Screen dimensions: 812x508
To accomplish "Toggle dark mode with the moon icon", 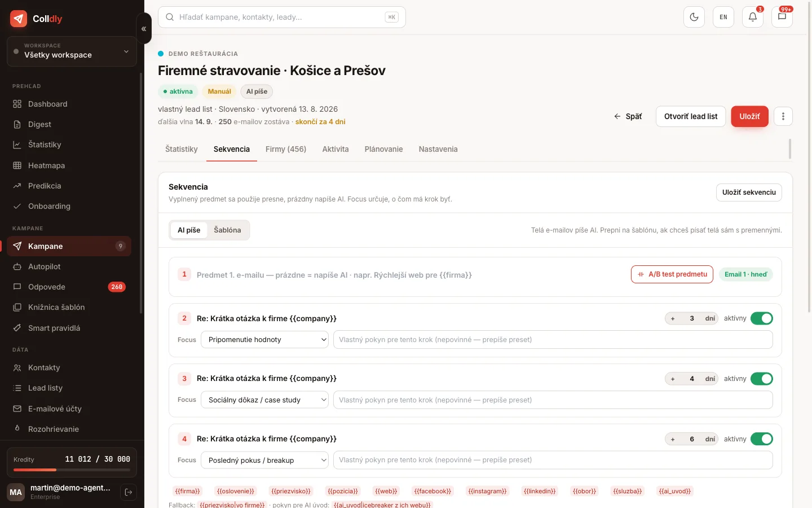I will pos(694,17).
